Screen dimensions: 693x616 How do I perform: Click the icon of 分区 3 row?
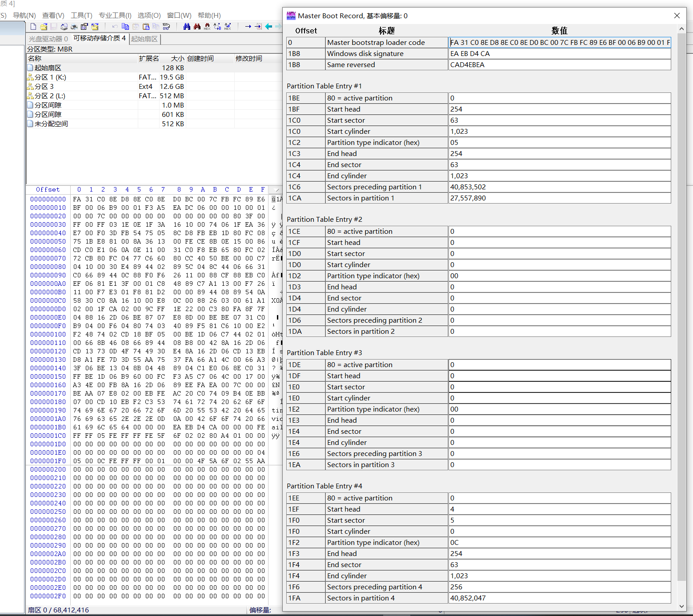point(30,87)
